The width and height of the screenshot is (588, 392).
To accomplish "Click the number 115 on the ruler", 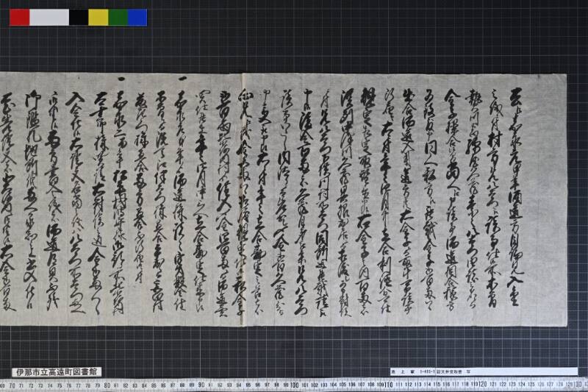I will (437, 385).
